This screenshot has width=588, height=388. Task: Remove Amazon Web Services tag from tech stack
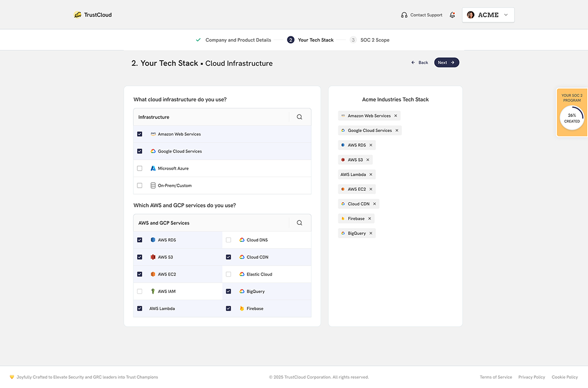[396, 116]
